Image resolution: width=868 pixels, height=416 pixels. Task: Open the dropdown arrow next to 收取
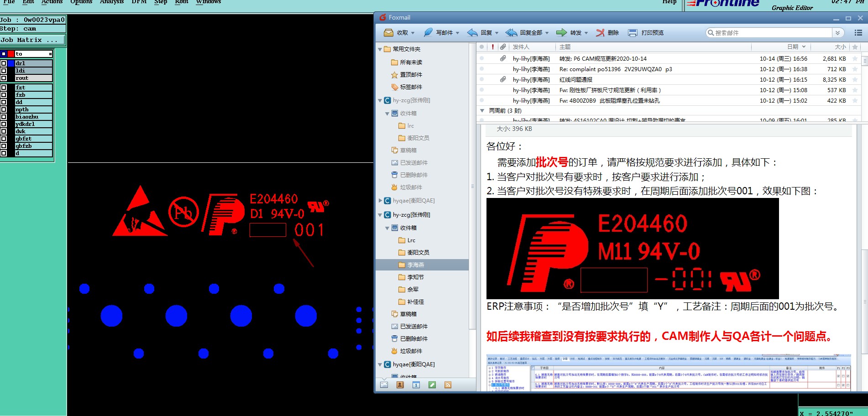point(413,33)
